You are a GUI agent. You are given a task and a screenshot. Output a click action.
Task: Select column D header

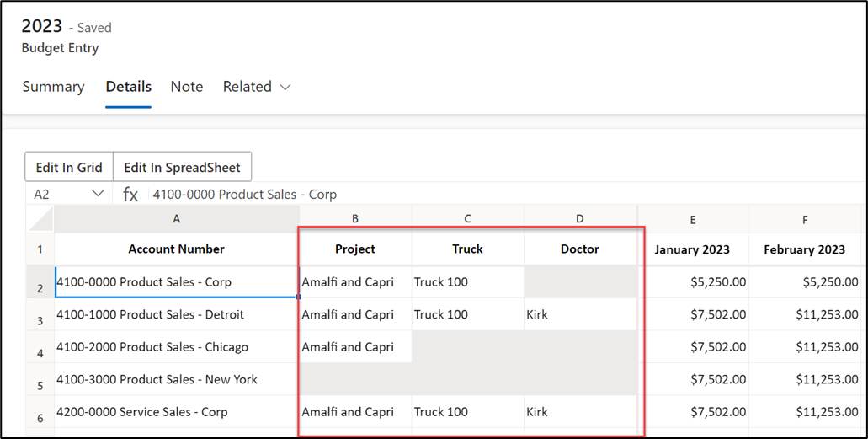tap(579, 219)
